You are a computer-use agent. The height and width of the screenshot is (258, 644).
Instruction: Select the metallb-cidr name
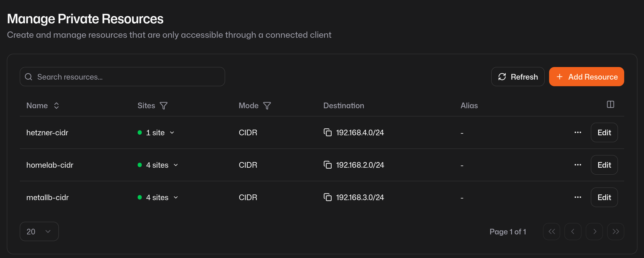pyautogui.click(x=47, y=198)
